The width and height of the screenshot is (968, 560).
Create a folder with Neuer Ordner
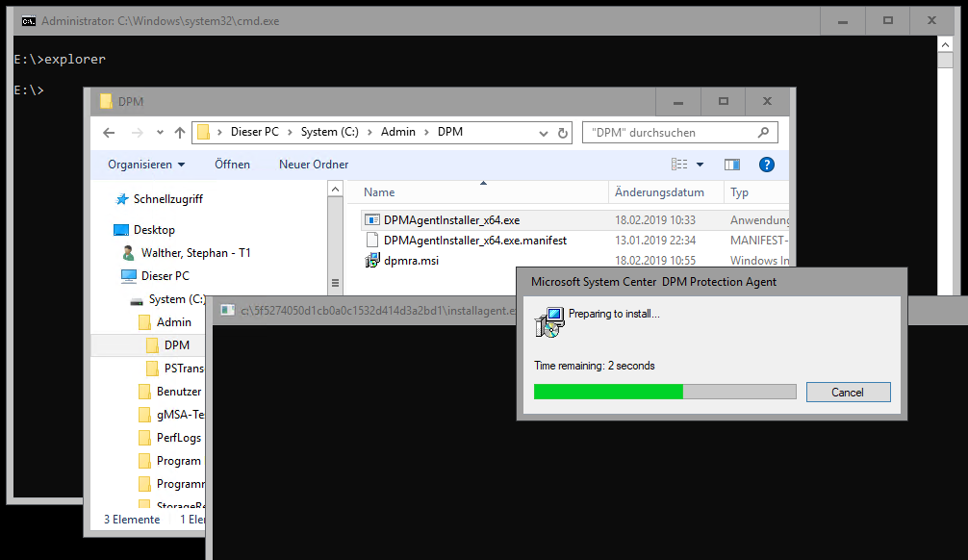[x=314, y=165]
